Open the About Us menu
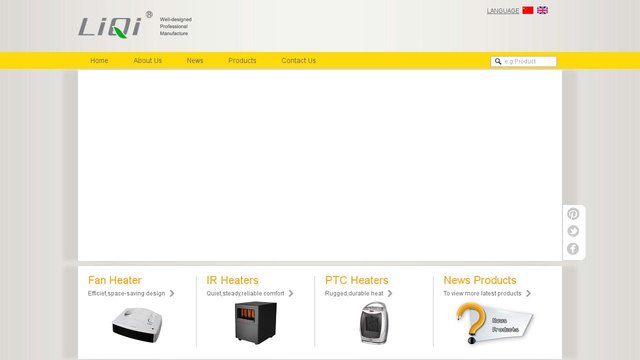 (x=147, y=60)
